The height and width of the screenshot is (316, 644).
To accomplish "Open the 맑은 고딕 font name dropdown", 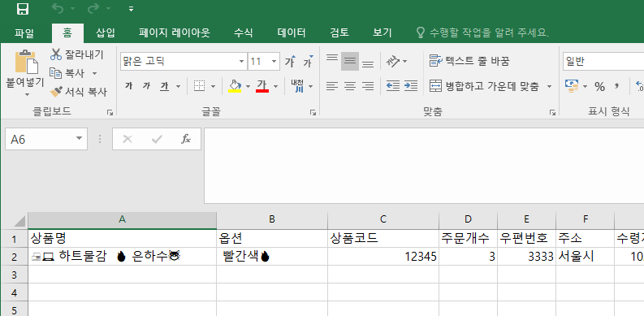I will point(241,62).
